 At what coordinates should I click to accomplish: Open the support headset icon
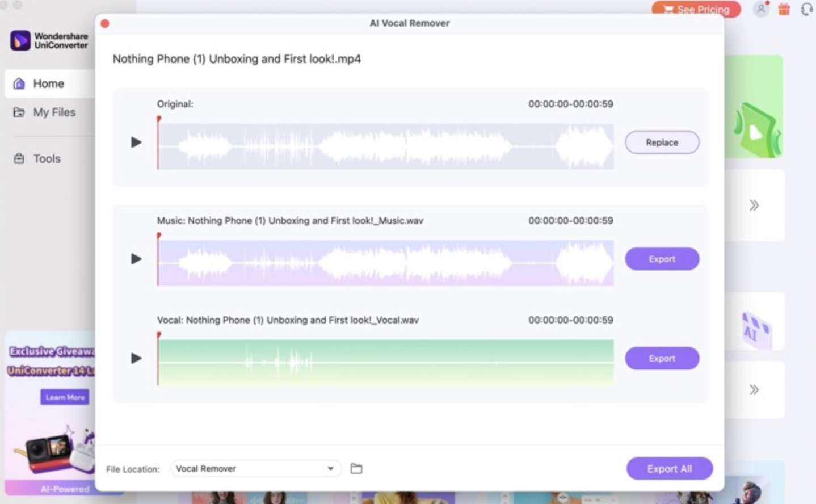(x=806, y=9)
